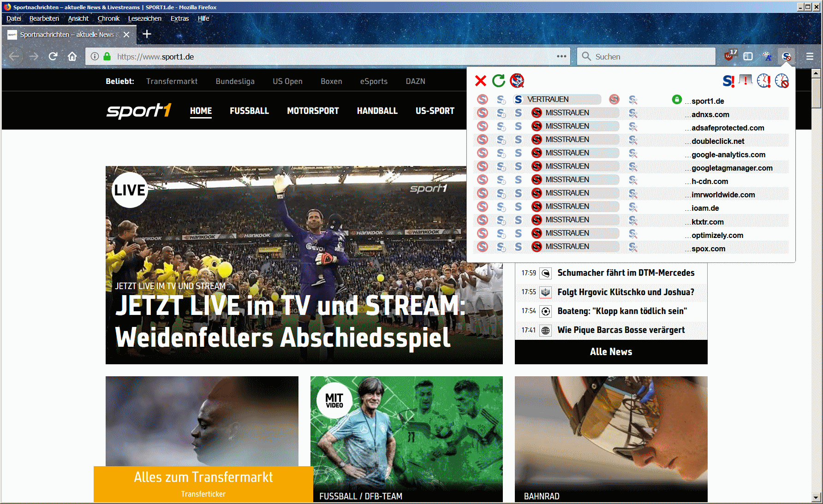Viewport: 823px width, 504px height.
Task: Click the DAZN popular link
Action: pyautogui.click(x=416, y=81)
